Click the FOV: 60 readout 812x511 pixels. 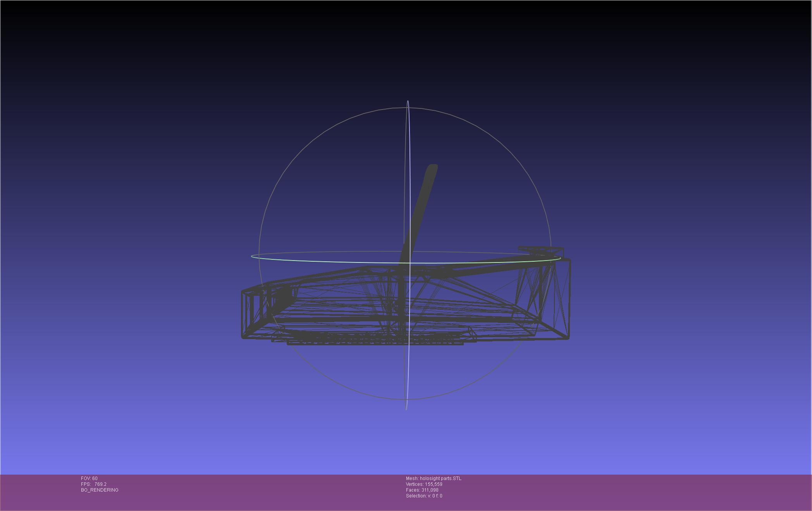[89, 478]
